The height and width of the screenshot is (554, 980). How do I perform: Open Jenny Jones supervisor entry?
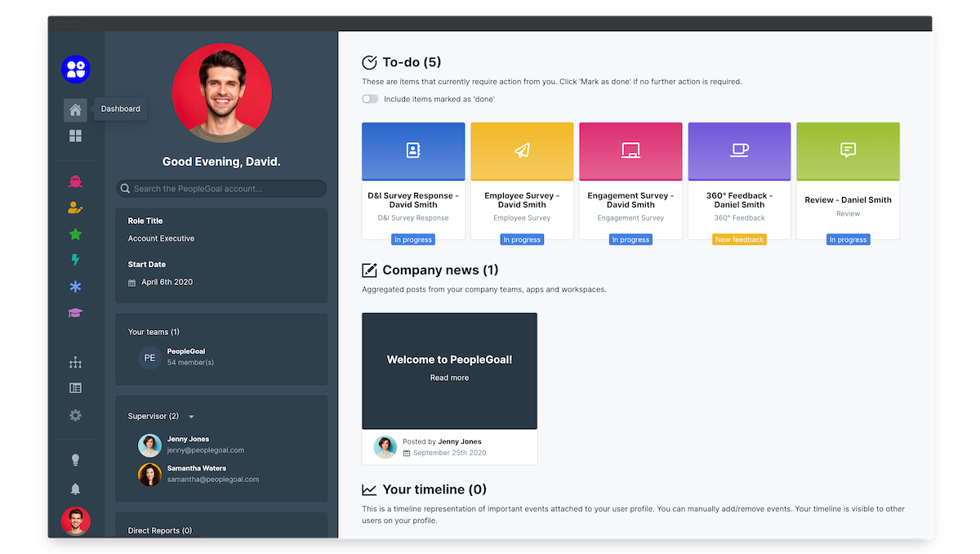191,445
